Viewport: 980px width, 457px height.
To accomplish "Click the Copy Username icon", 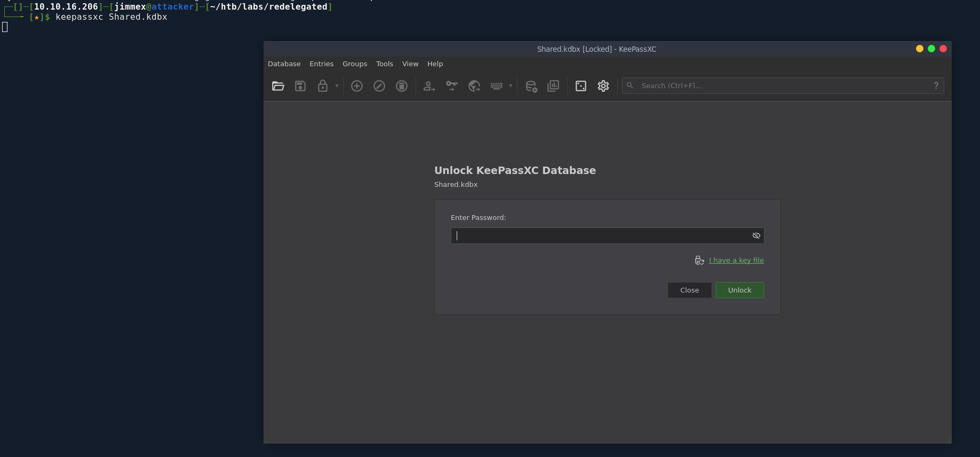I will (429, 86).
